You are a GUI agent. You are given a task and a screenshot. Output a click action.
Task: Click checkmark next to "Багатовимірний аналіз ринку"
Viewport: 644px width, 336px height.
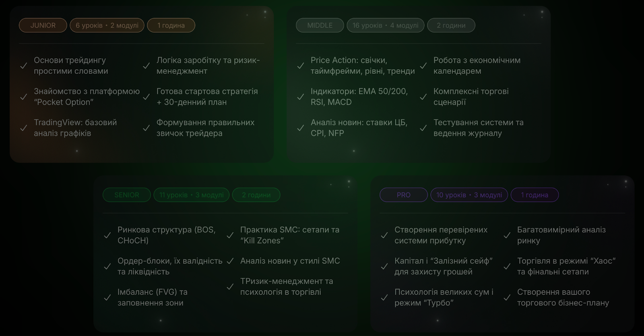pos(507,235)
